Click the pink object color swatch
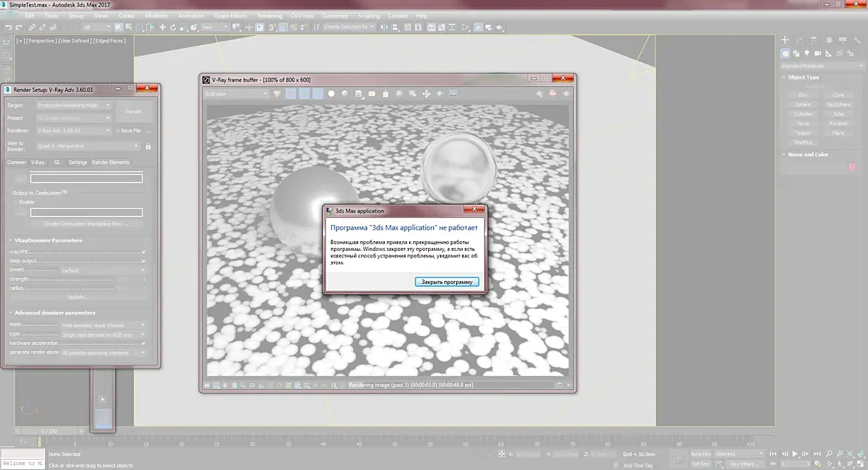This screenshot has height=470, width=868. 852,167
